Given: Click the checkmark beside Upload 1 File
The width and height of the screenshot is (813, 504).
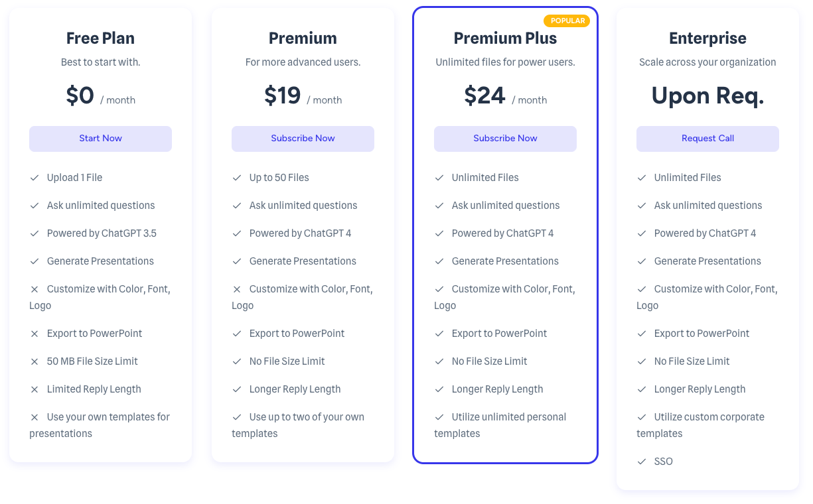Looking at the screenshot, I should (x=35, y=178).
